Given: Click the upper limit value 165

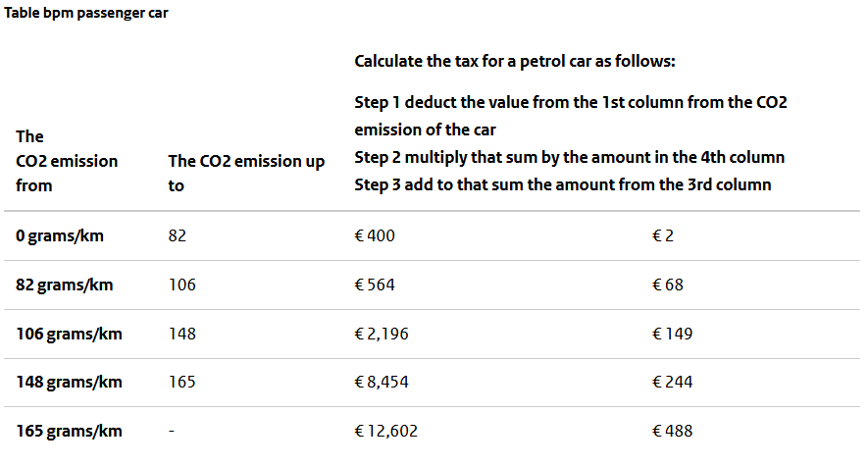Looking at the screenshot, I should tap(182, 382).
